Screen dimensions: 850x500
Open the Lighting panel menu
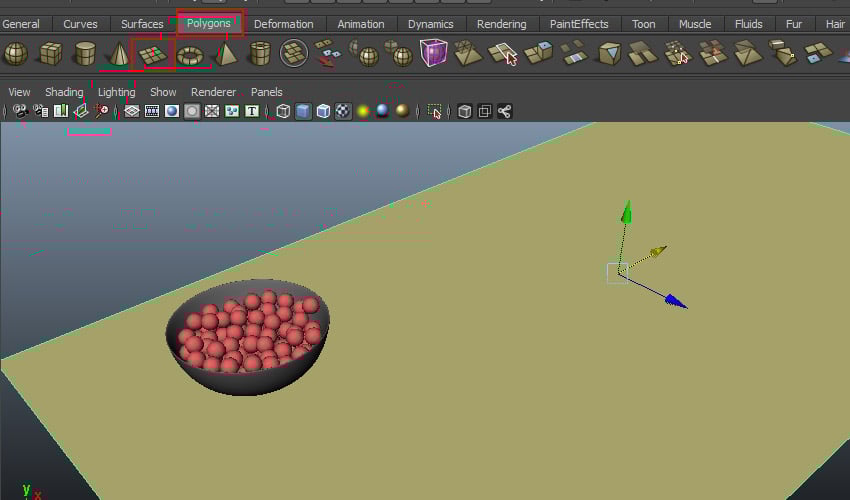click(x=117, y=92)
